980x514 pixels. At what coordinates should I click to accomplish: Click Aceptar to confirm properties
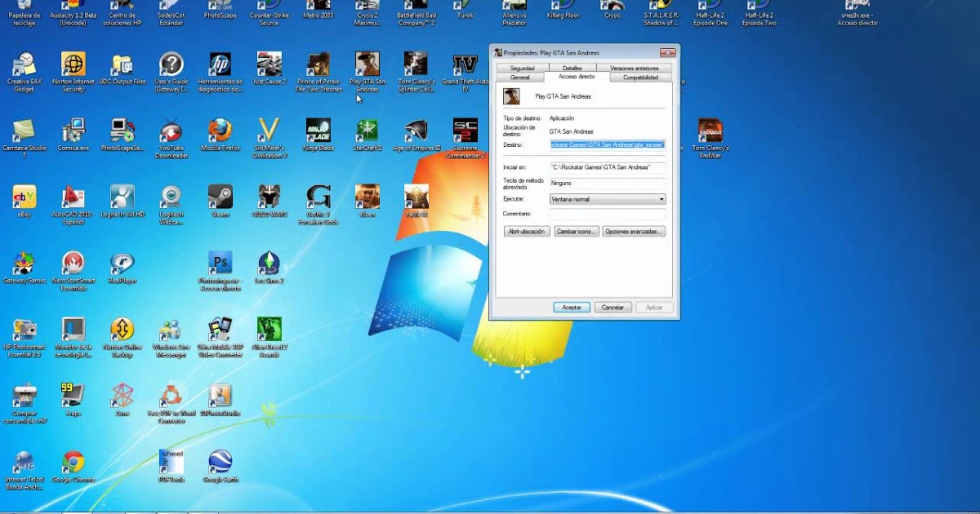pyautogui.click(x=571, y=307)
